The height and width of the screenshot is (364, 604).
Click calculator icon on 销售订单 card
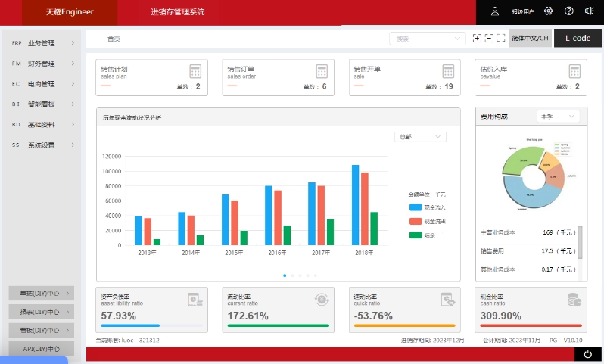click(322, 72)
